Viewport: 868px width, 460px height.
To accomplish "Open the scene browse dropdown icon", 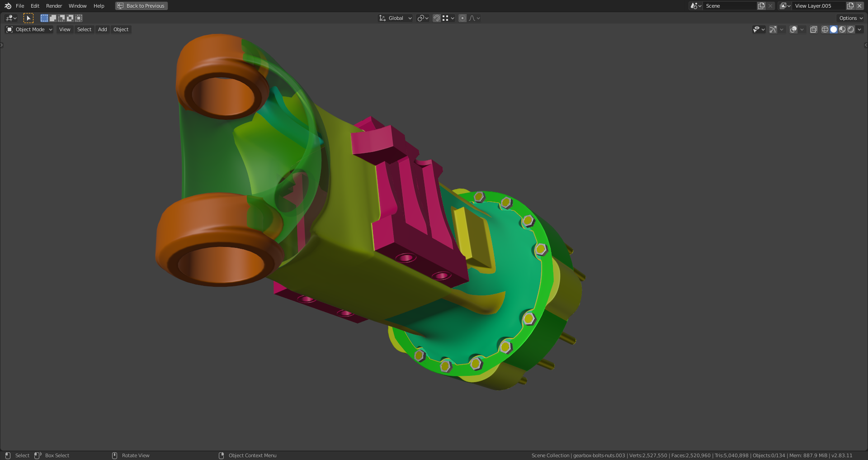I will click(x=696, y=6).
